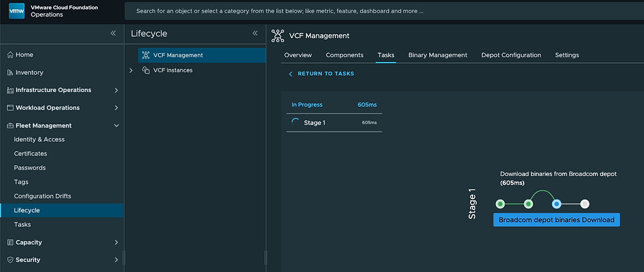Image resolution: width=644 pixels, height=272 pixels.
Task: Click the VMW logo icon
Action: click(x=16, y=11)
